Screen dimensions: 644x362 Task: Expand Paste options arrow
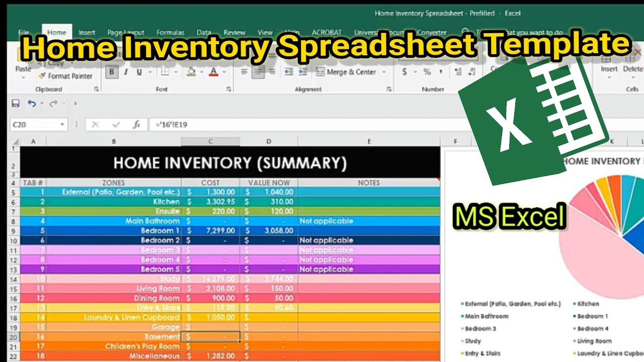23,77
